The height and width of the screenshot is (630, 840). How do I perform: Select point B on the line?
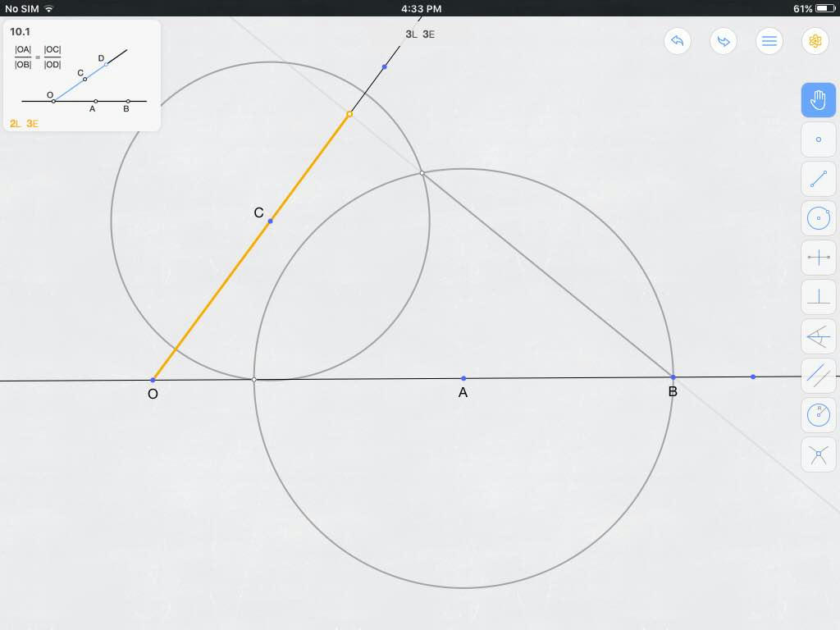click(x=673, y=377)
